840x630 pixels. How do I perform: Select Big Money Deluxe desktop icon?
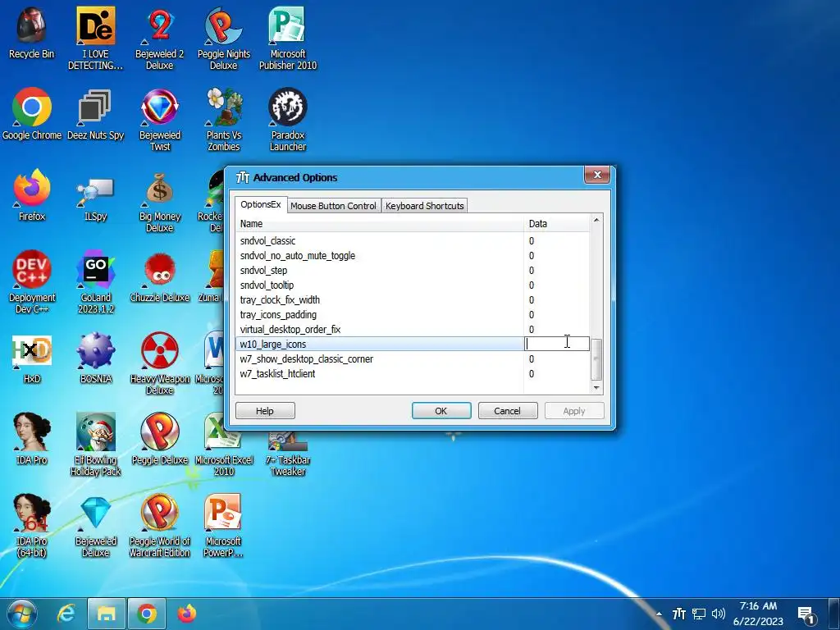[160, 202]
